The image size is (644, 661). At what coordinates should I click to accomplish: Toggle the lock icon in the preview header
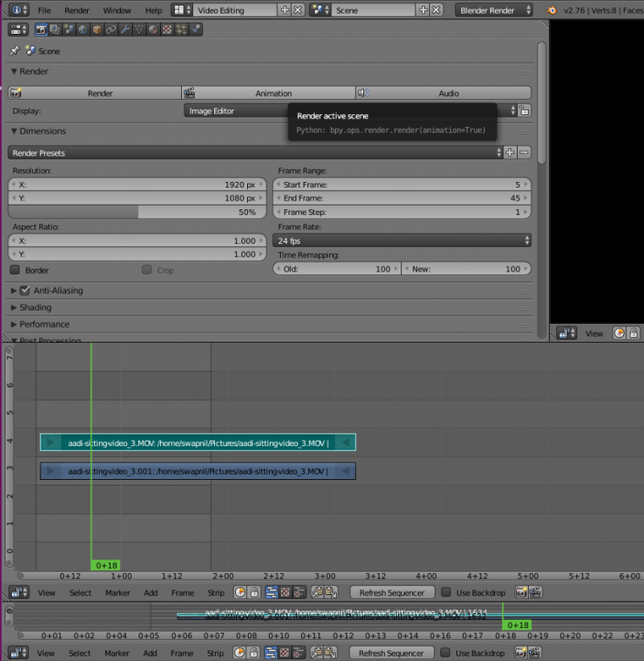[x=634, y=334]
